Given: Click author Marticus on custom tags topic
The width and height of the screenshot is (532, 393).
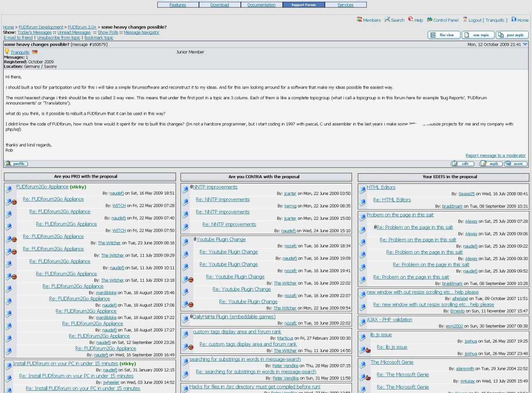Looking at the screenshot, I should [285, 338].
